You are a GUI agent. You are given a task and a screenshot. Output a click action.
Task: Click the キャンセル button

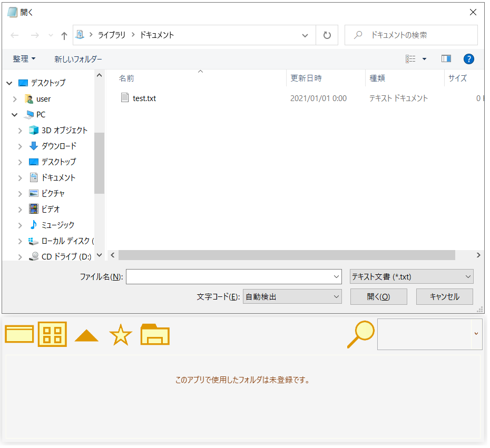[444, 296]
